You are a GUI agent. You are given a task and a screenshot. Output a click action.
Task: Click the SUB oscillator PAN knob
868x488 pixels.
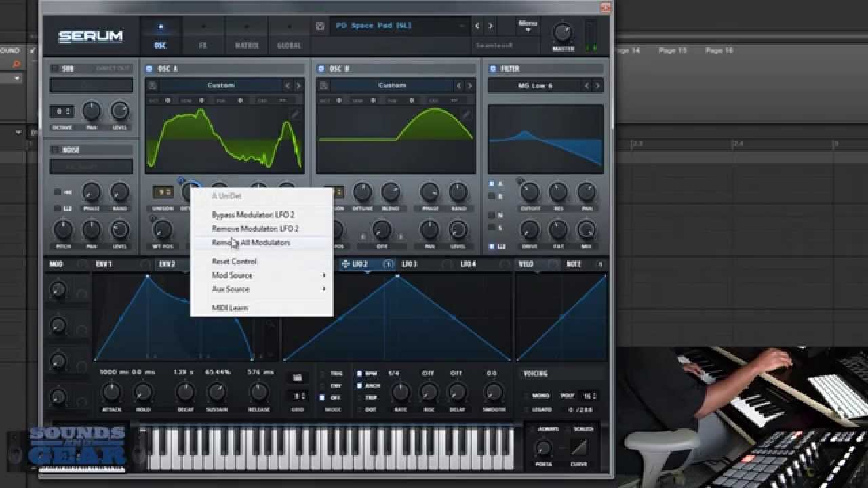pyautogui.click(x=92, y=111)
